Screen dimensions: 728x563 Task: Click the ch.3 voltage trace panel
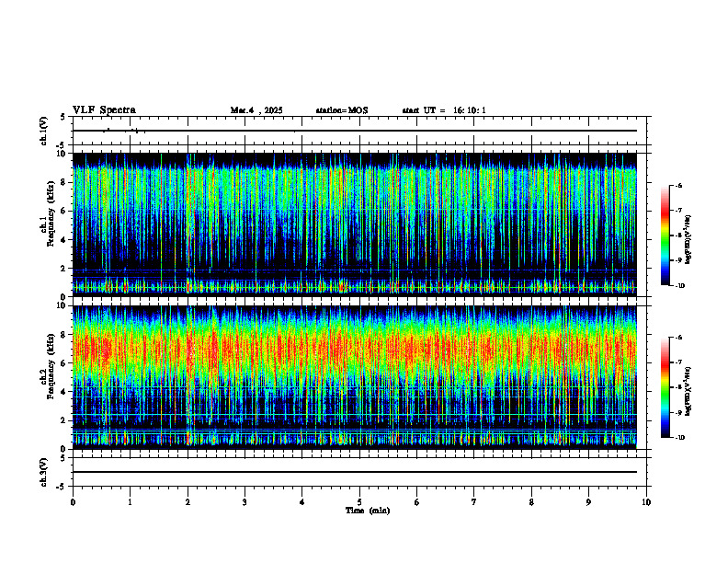(x=359, y=472)
